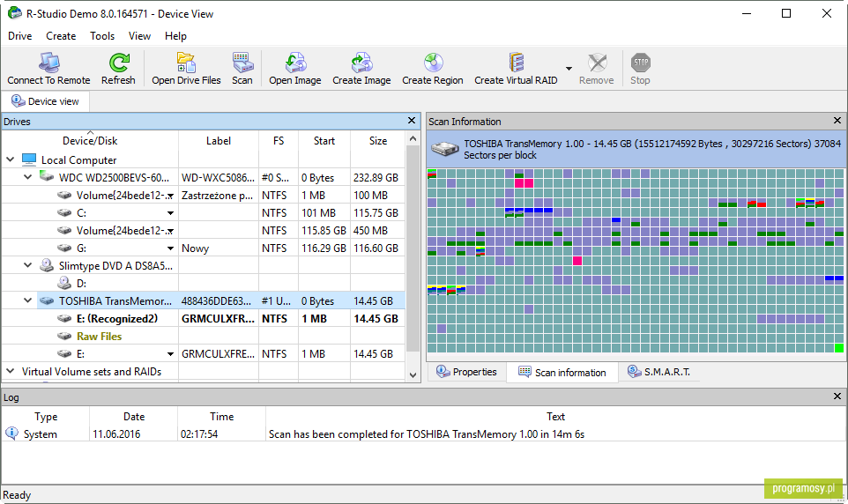This screenshot has width=848, height=504.
Task: Click the log entry information icon
Action: (11, 434)
